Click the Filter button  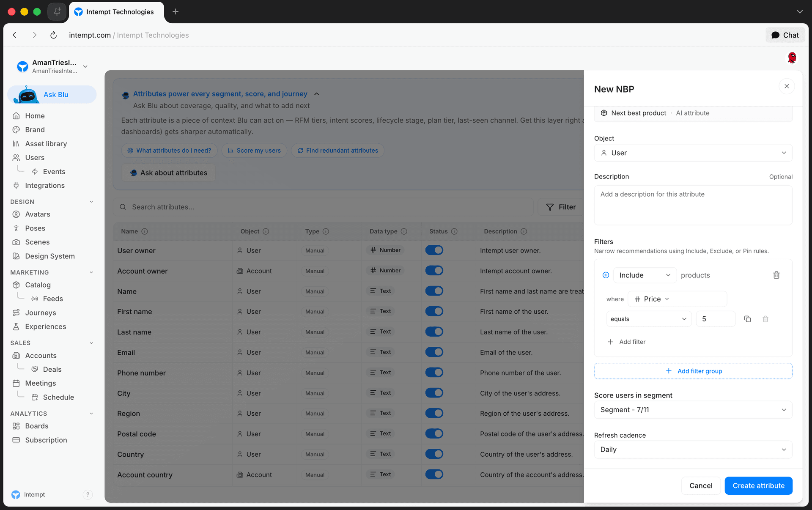click(x=561, y=207)
